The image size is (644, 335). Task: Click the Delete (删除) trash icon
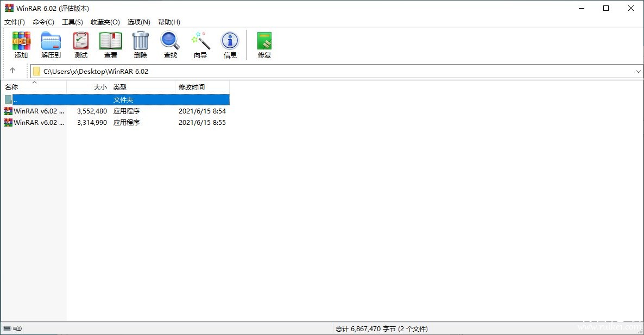(x=141, y=45)
